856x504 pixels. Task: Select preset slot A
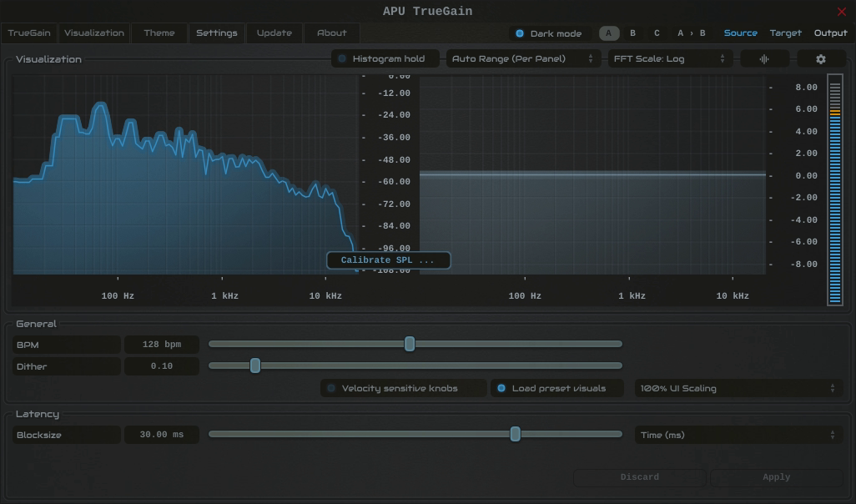pyautogui.click(x=609, y=33)
